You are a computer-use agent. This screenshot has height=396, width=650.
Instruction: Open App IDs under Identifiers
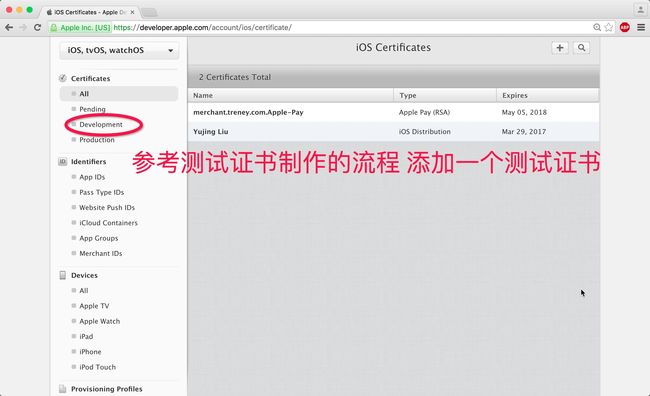tap(92, 177)
